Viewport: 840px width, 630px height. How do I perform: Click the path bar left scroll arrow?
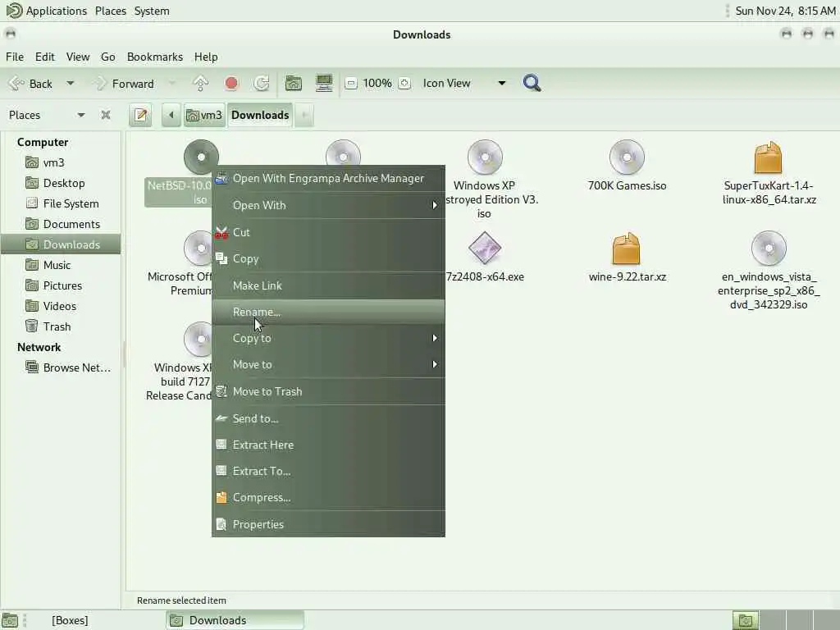[171, 115]
